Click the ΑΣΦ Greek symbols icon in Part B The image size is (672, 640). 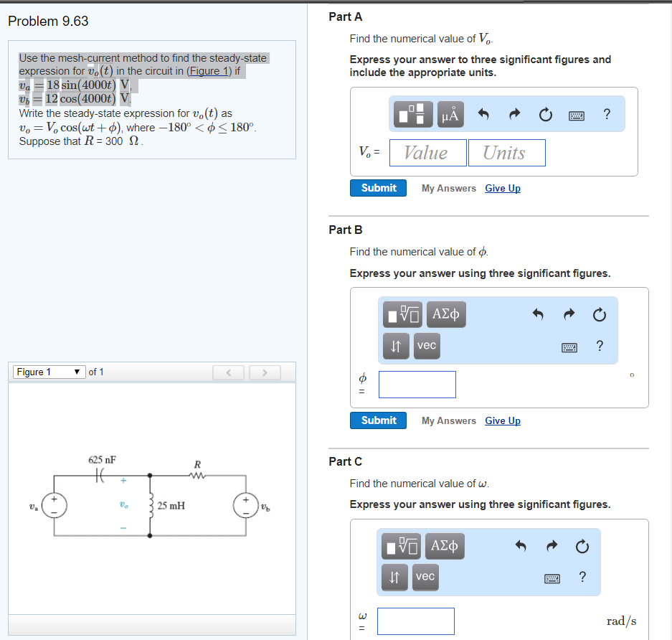coord(445,314)
